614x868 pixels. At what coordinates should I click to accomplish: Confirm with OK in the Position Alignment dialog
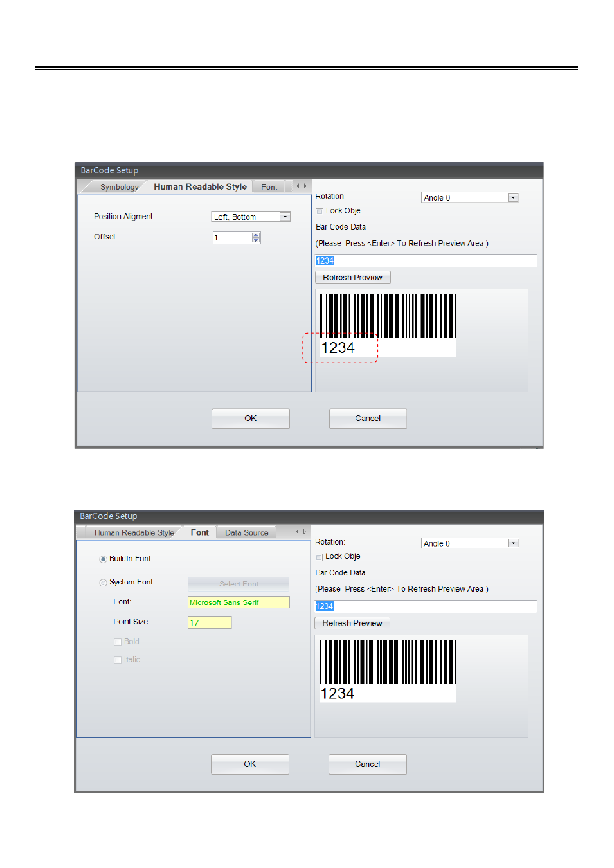click(251, 419)
